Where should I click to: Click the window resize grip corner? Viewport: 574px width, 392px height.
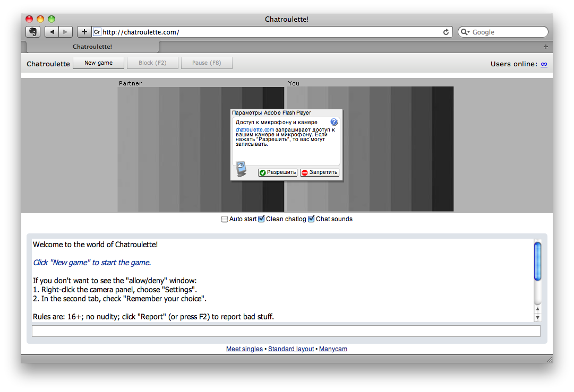coord(549,359)
